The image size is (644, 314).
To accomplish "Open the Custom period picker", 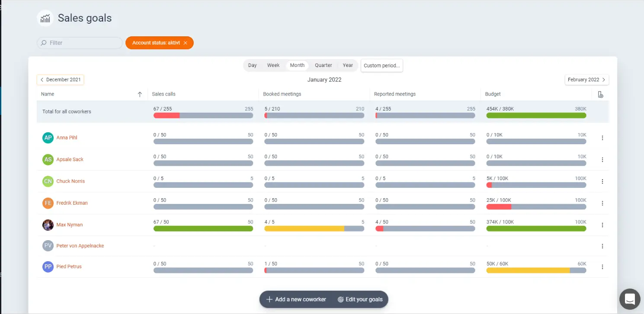I will click(x=381, y=66).
